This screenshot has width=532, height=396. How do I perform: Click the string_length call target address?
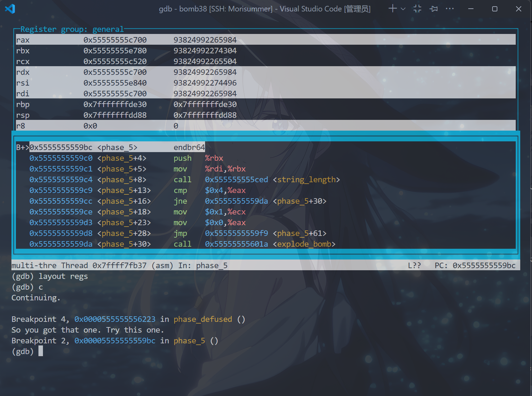point(236,179)
